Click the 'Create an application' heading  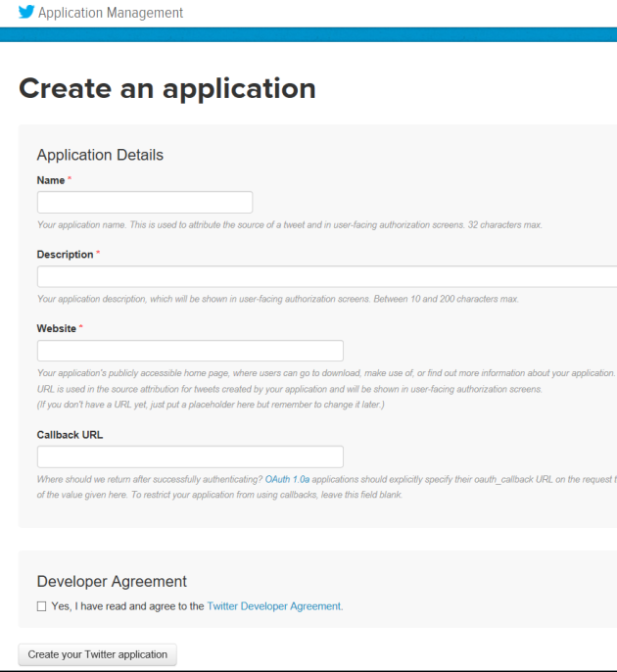(x=167, y=89)
